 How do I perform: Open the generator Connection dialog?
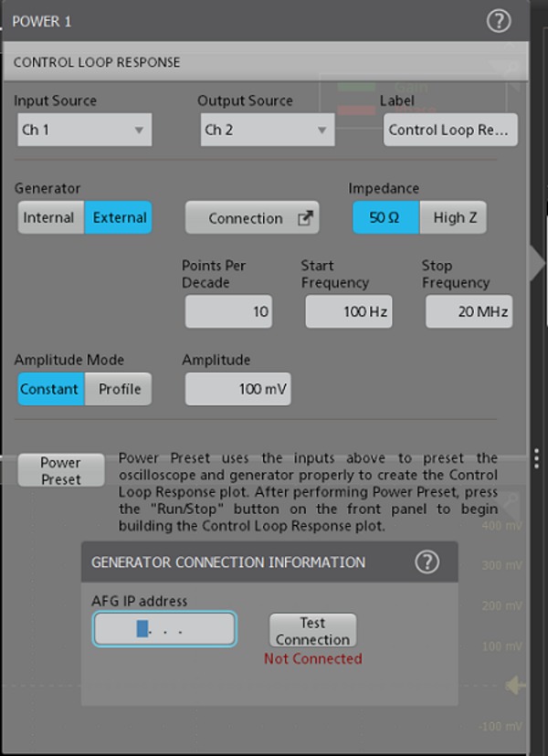pyautogui.click(x=252, y=218)
